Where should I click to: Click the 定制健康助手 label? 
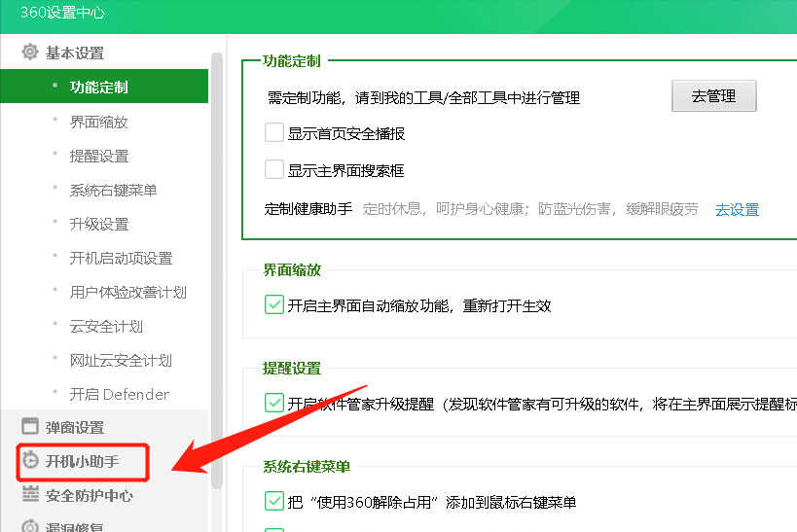pos(308,209)
